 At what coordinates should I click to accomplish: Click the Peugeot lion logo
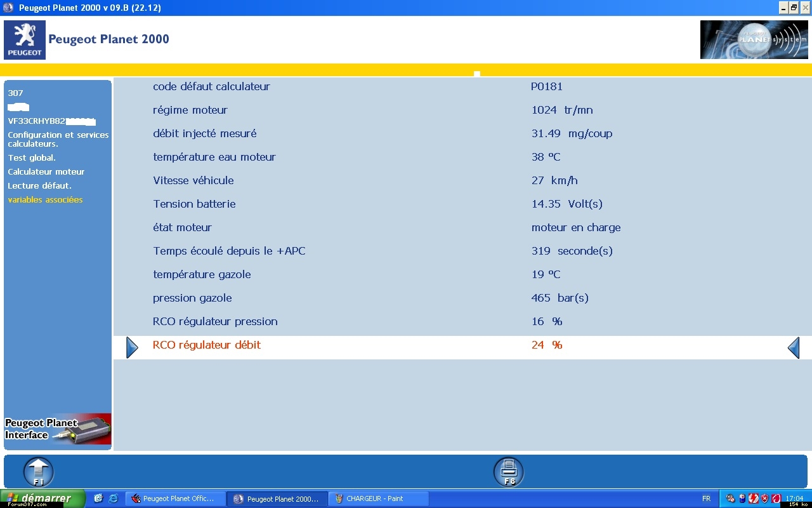click(x=25, y=40)
